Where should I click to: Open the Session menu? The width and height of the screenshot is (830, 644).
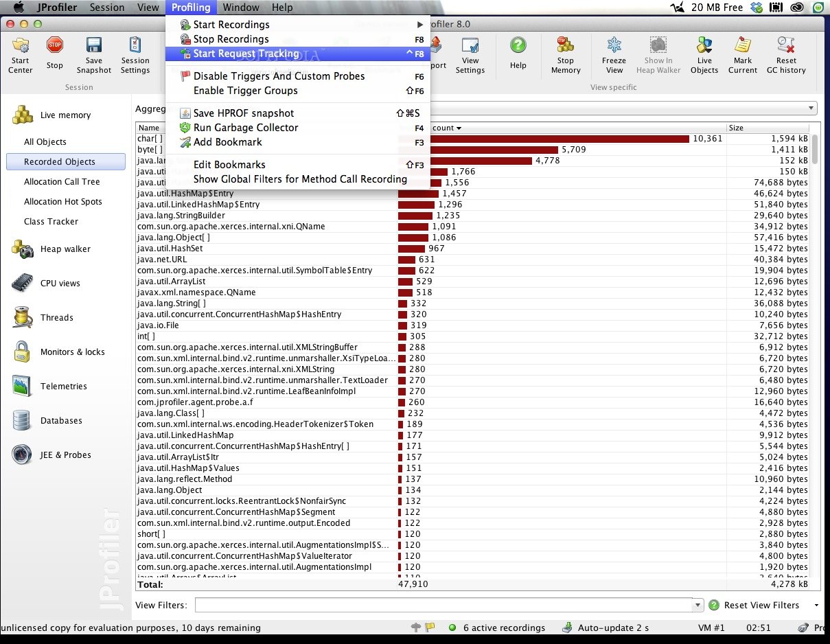click(107, 8)
